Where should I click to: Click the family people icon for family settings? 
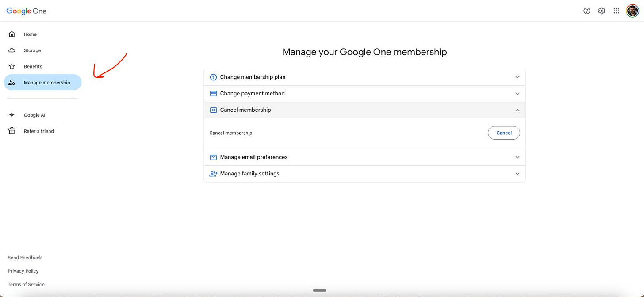213,174
